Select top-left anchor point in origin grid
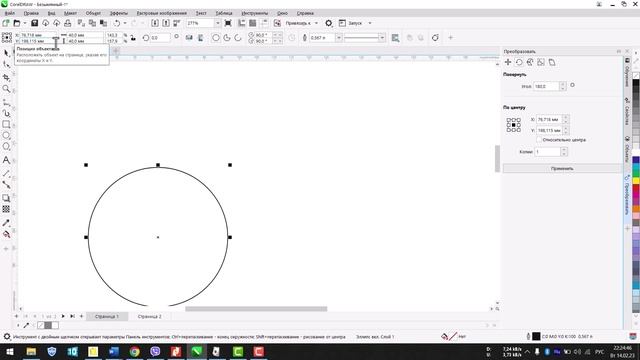This screenshot has width=640, height=360. (509, 120)
